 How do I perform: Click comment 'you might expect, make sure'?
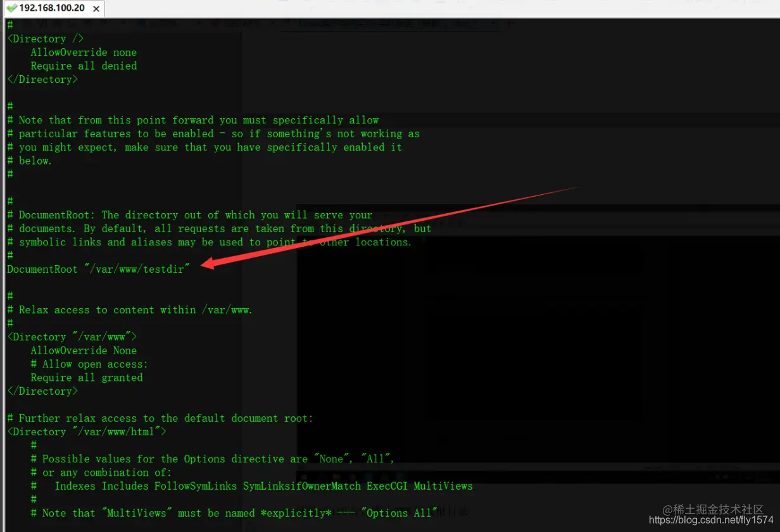click(x=204, y=147)
